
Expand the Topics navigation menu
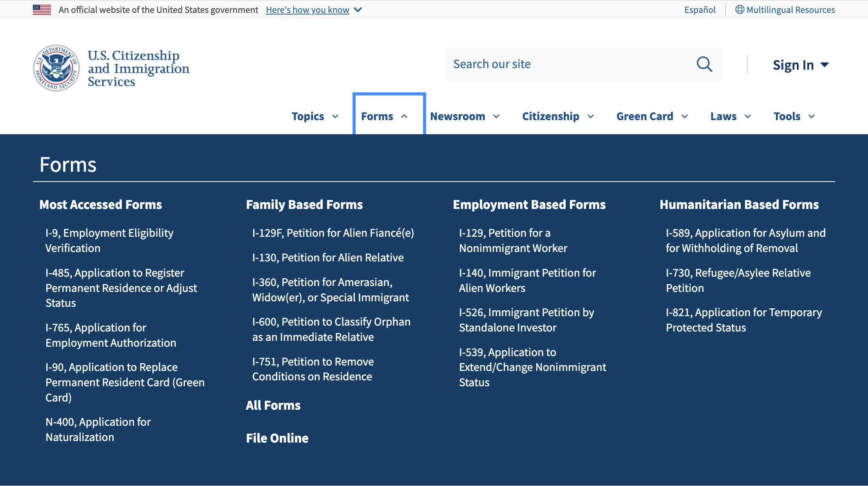pos(315,116)
